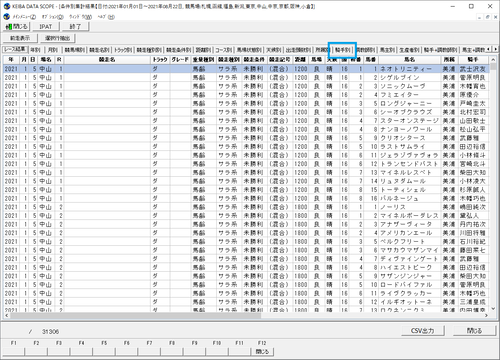This screenshot has width=500, height=360.
Task: Select the row for horse ソニックムーブ
Action: [x=246, y=86]
